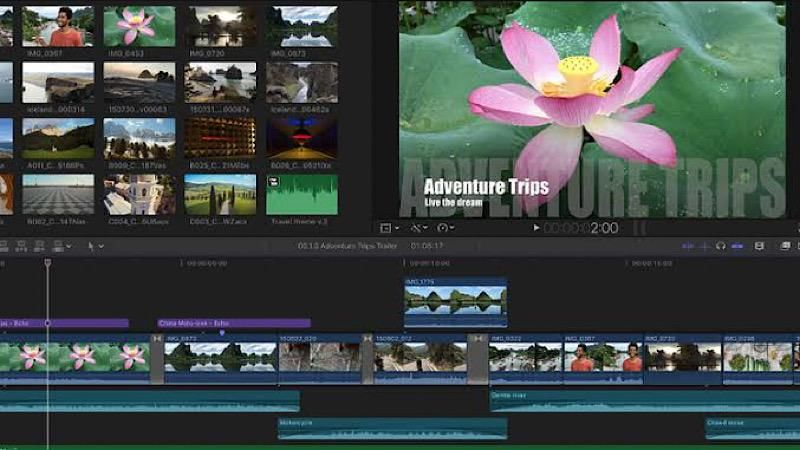The width and height of the screenshot is (800, 450).
Task: Click the enhancement magic wand icon
Action: (417, 228)
